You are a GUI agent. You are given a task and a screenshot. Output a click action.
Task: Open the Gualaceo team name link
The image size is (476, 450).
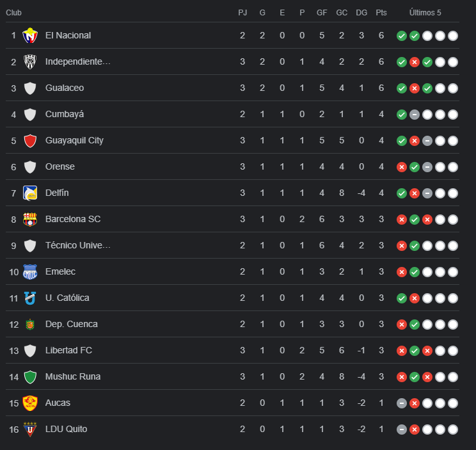(x=65, y=88)
